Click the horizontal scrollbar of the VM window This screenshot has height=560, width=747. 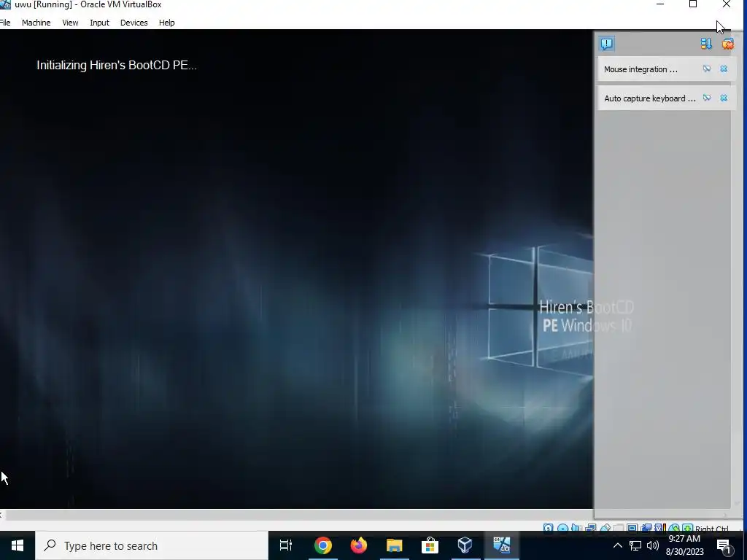[x=299, y=515]
